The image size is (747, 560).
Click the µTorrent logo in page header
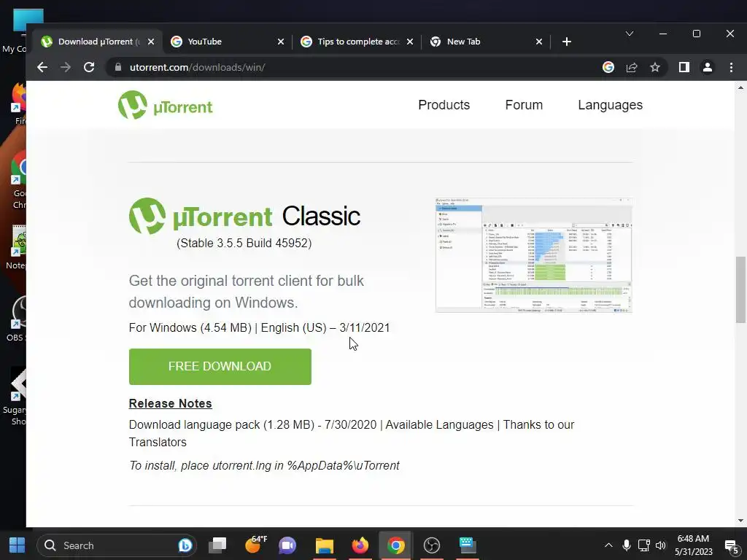click(166, 106)
